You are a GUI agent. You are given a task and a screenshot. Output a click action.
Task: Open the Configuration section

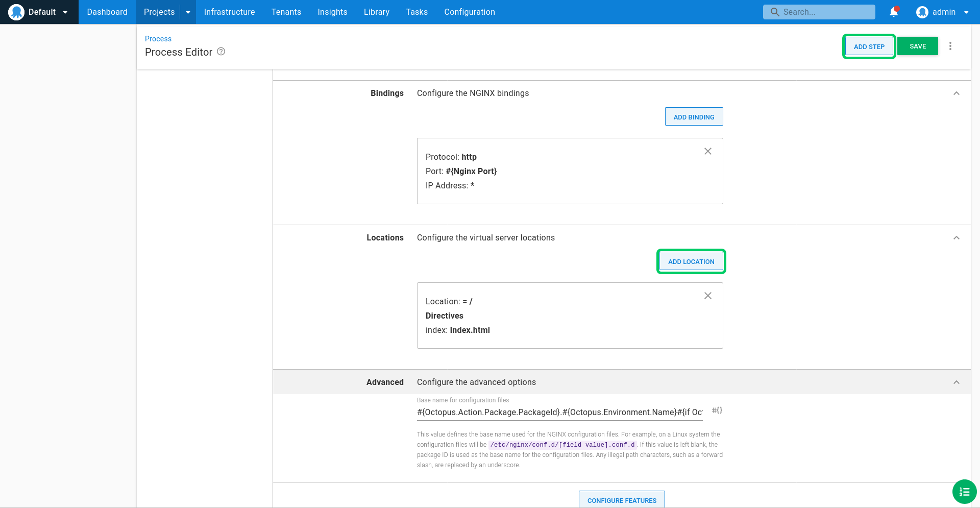click(x=469, y=12)
